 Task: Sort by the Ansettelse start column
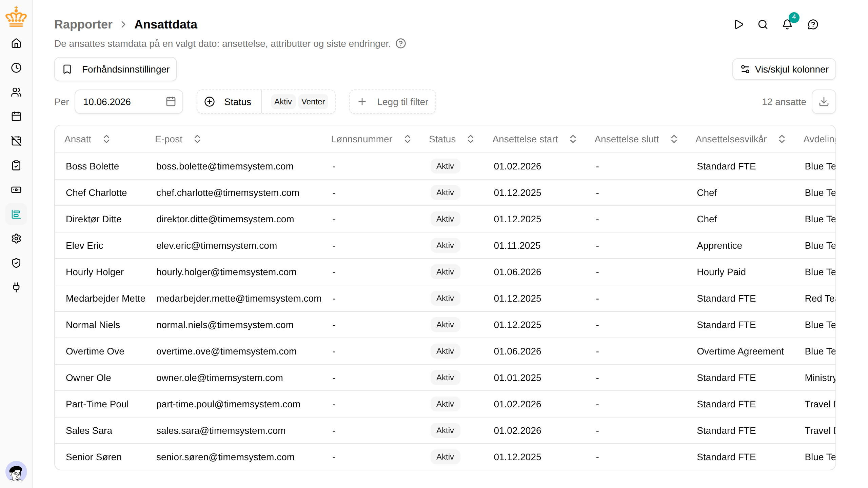535,139
